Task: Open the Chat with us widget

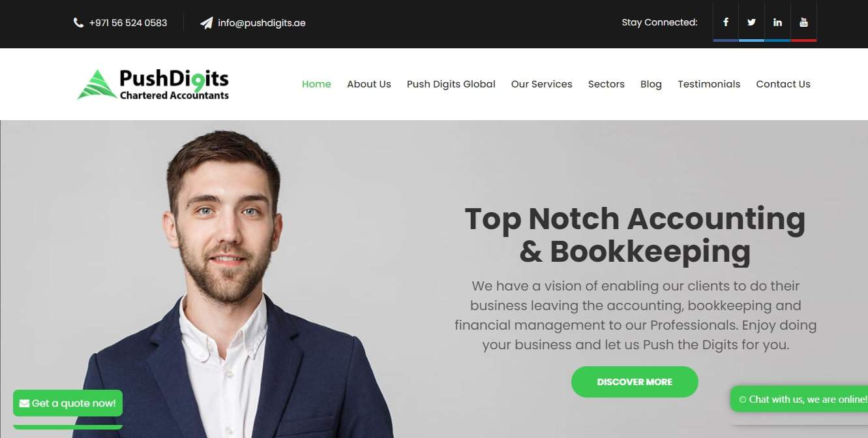Action: (801, 399)
